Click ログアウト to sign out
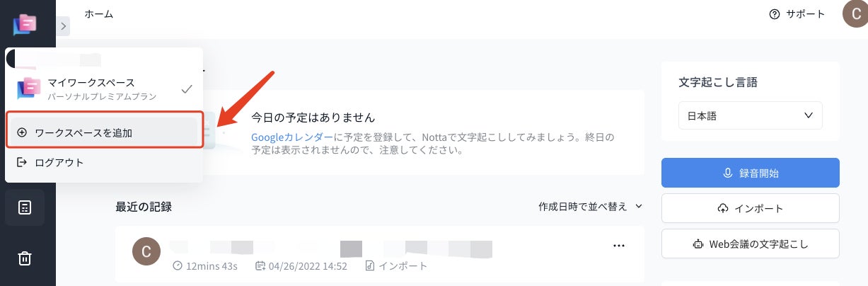The image size is (868, 286). [59, 162]
